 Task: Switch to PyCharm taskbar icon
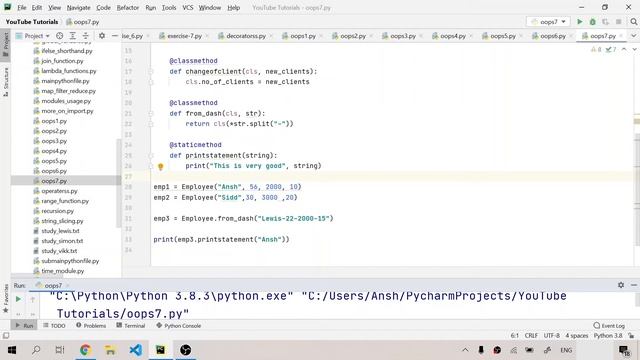(x=160, y=350)
